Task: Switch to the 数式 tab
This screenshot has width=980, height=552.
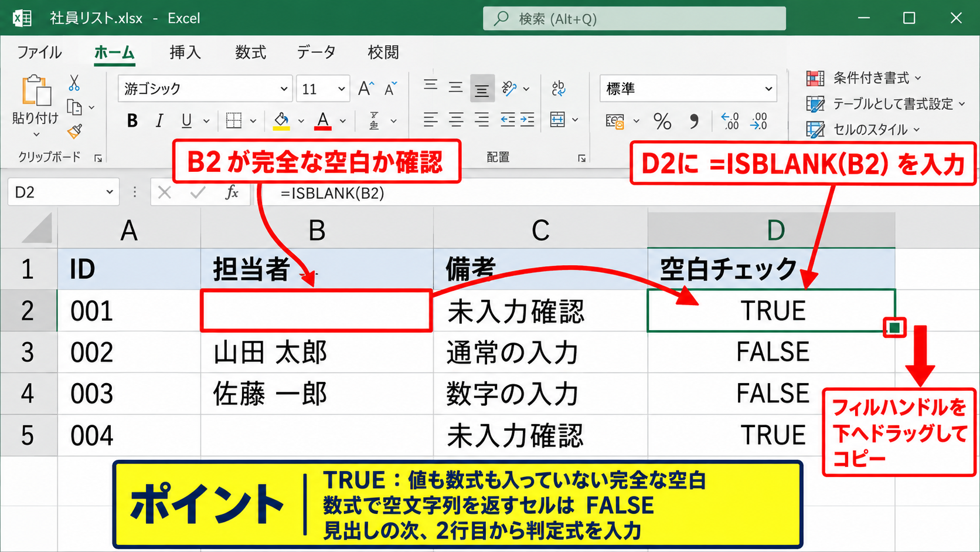Action: (x=251, y=53)
